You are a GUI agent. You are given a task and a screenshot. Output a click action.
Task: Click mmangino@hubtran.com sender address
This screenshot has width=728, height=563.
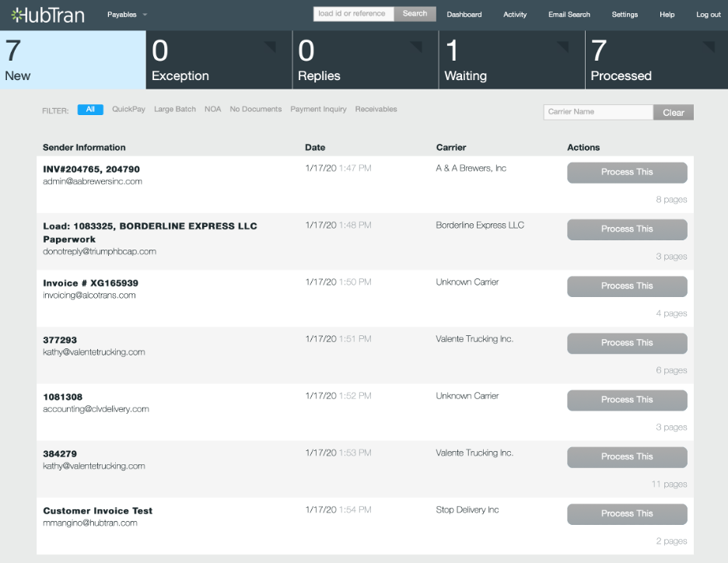(x=90, y=523)
